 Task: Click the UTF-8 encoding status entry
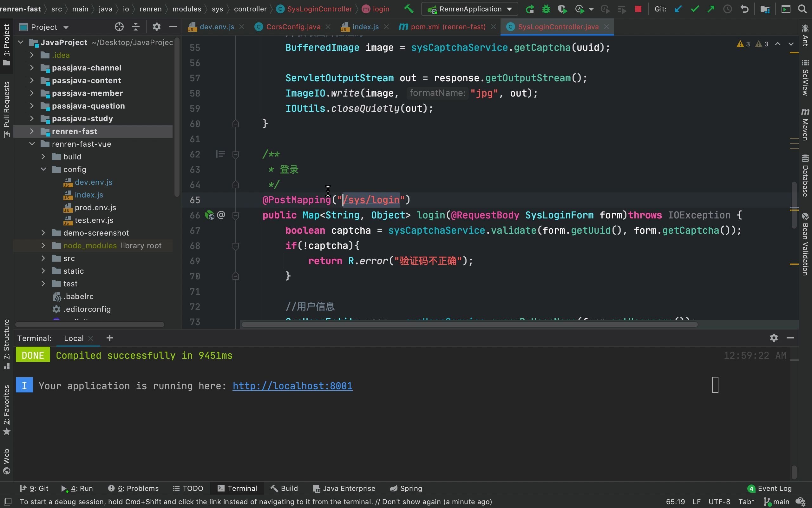click(x=719, y=502)
